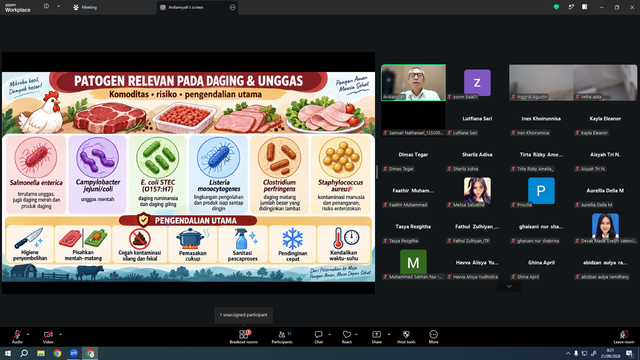The height and width of the screenshot is (360, 640).
Task: Click the Lutfiana Sari participant name
Action: (477, 118)
